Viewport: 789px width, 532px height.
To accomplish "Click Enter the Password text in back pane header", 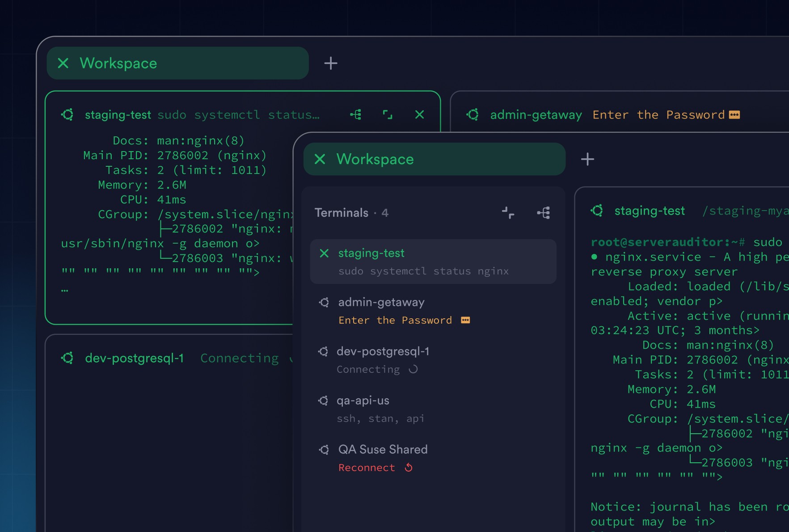I will click(658, 115).
